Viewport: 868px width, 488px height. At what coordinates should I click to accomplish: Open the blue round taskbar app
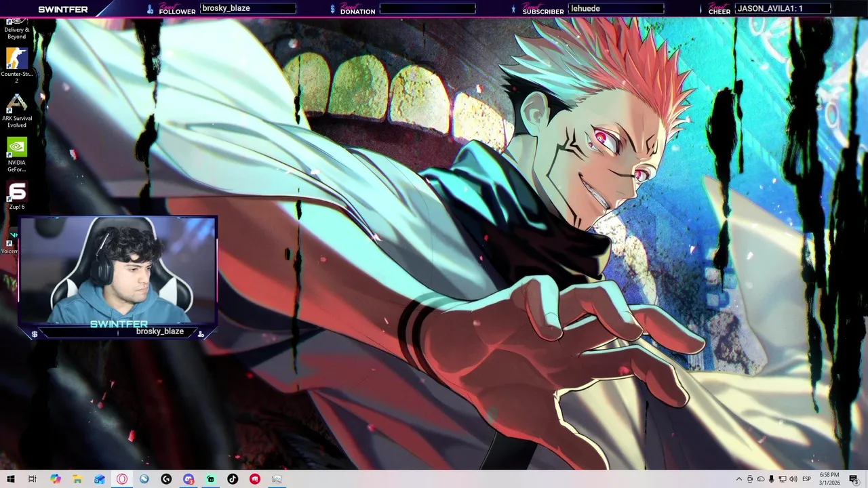pyautogui.click(x=144, y=479)
